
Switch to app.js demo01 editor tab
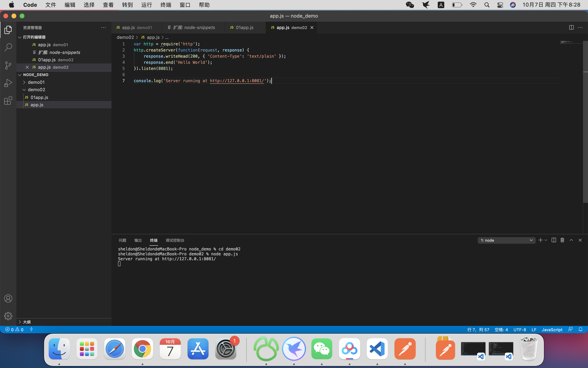pos(137,28)
